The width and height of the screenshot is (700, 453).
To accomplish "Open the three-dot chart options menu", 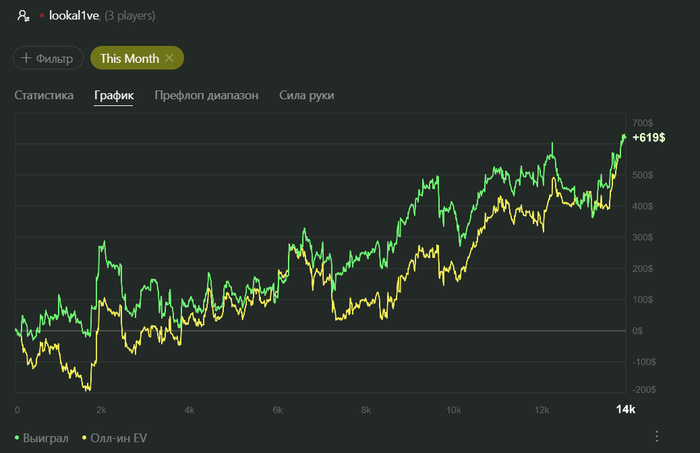I will point(657,436).
